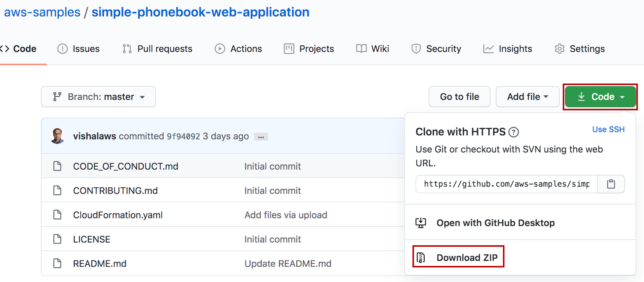Open vishalaws user profile link

point(95,136)
